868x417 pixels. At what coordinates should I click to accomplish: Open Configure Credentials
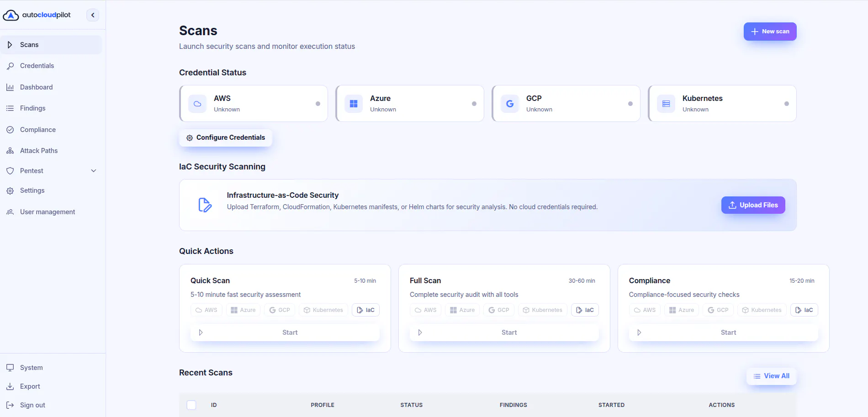pyautogui.click(x=226, y=137)
